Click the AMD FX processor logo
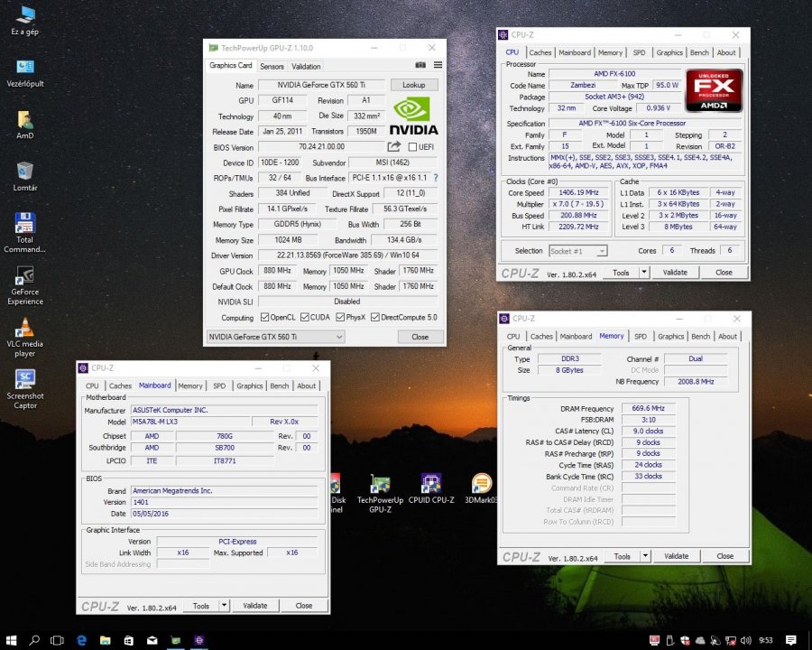The height and width of the screenshot is (650, 812). pyautogui.click(x=715, y=90)
